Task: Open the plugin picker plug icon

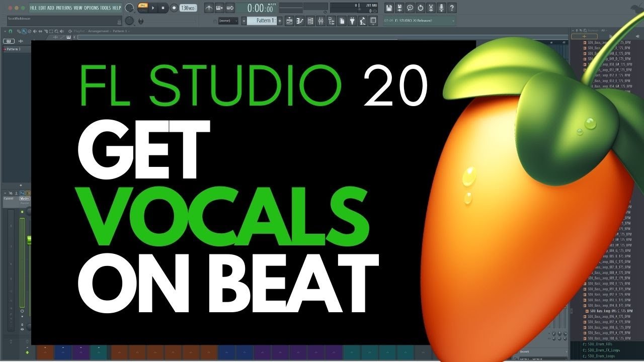Action: point(352,21)
